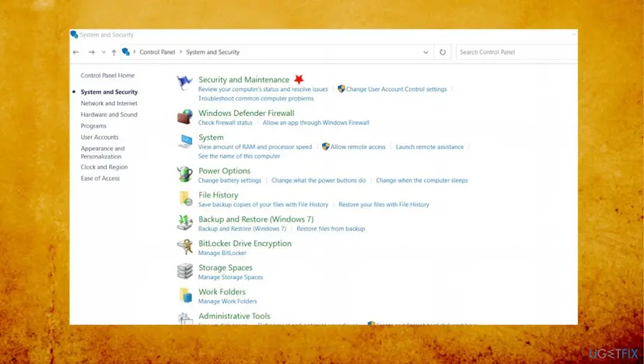Click Manage Work Folders link
This screenshot has width=644, height=364.
[x=228, y=302]
